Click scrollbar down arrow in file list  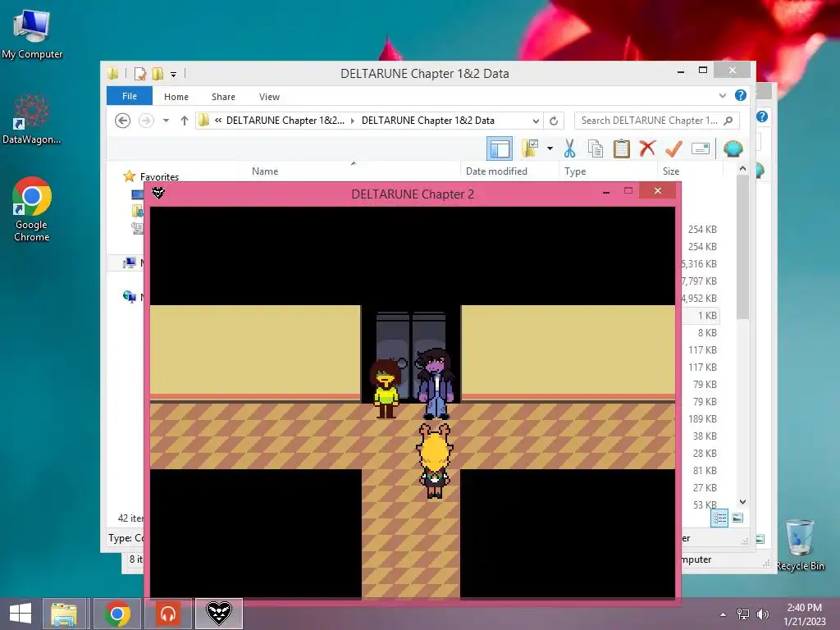[x=742, y=502]
